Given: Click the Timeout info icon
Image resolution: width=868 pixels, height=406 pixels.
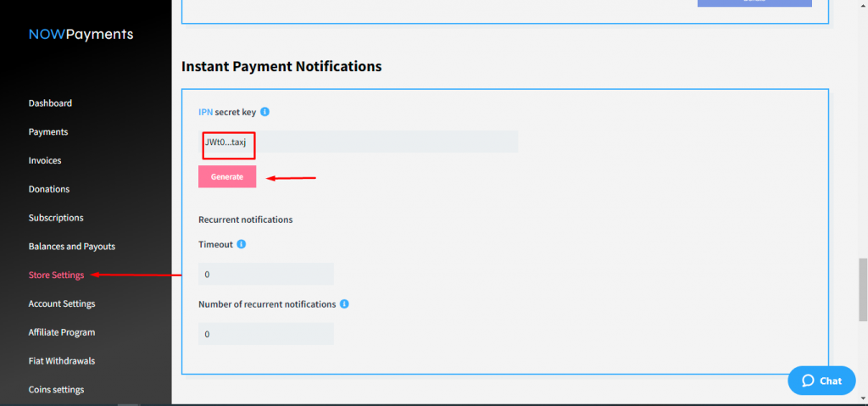Looking at the screenshot, I should click(241, 244).
